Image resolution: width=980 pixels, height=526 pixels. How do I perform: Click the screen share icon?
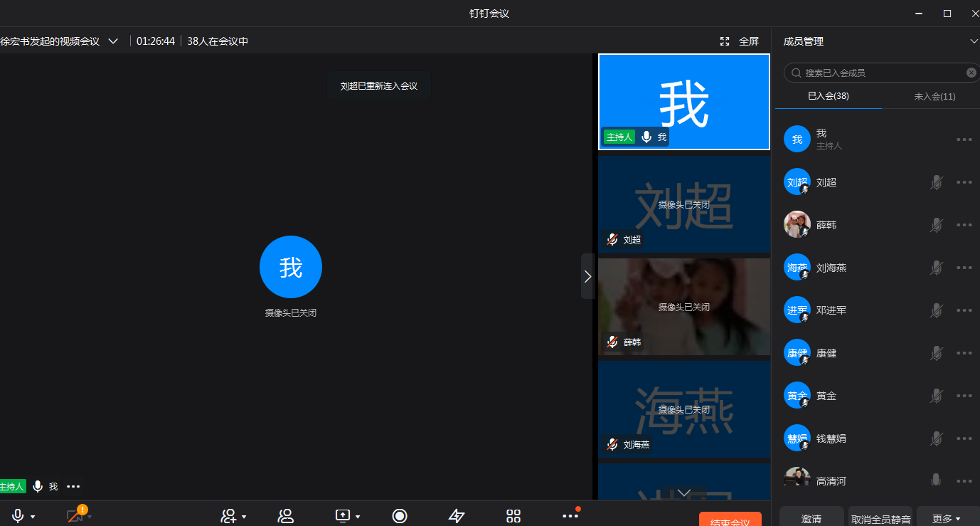coord(343,516)
